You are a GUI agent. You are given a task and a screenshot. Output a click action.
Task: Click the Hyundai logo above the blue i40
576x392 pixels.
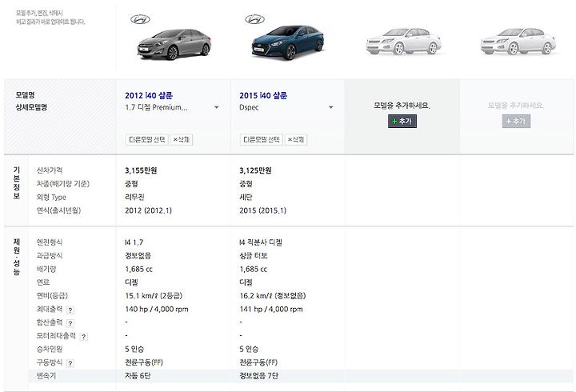(x=254, y=19)
